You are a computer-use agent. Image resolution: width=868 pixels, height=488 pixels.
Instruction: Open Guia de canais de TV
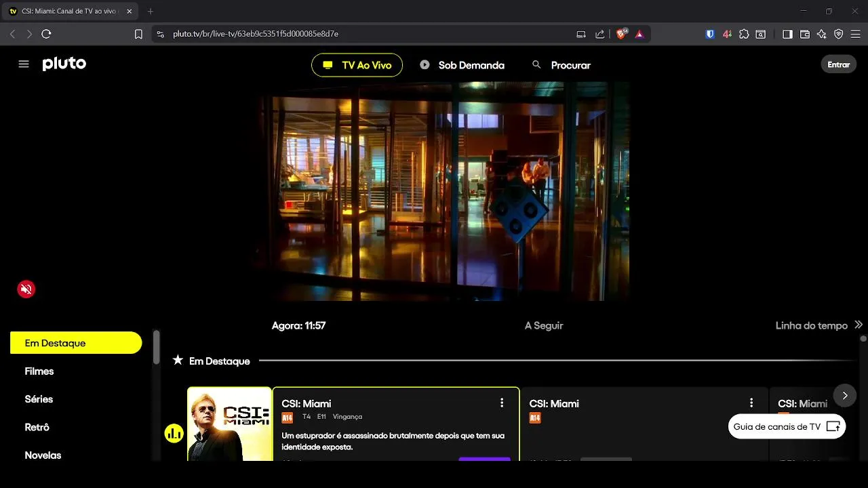point(787,427)
